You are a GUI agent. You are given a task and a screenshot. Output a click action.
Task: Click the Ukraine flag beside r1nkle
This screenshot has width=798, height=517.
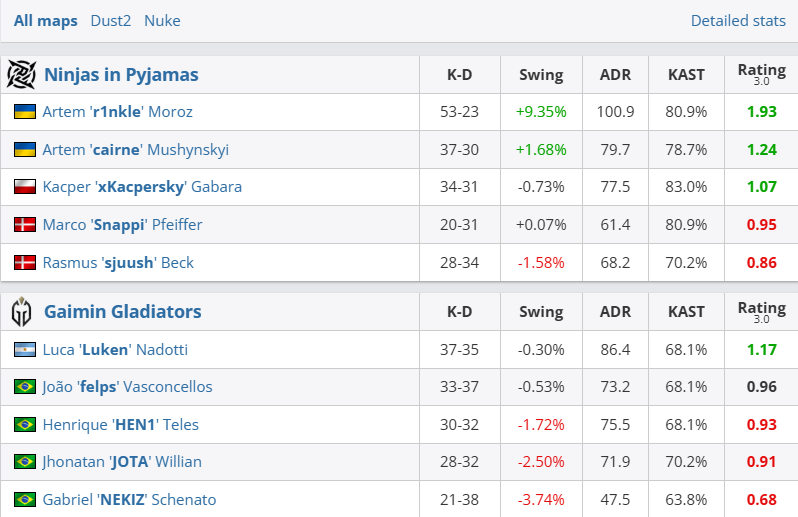(x=25, y=112)
